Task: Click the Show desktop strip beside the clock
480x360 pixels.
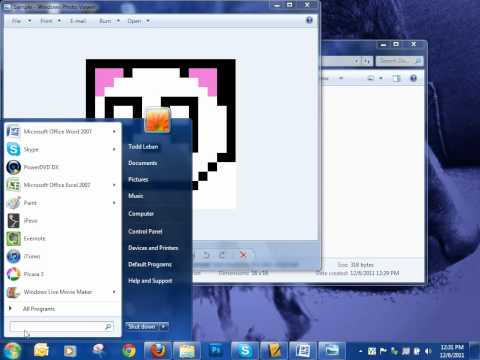Action: (475, 351)
